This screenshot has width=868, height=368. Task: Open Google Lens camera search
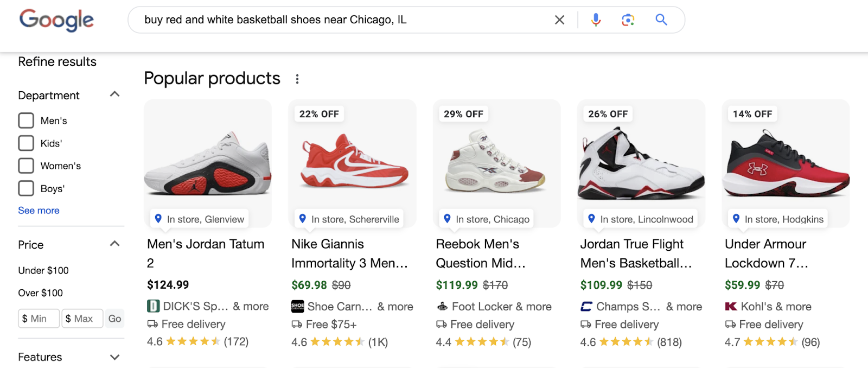pos(628,20)
